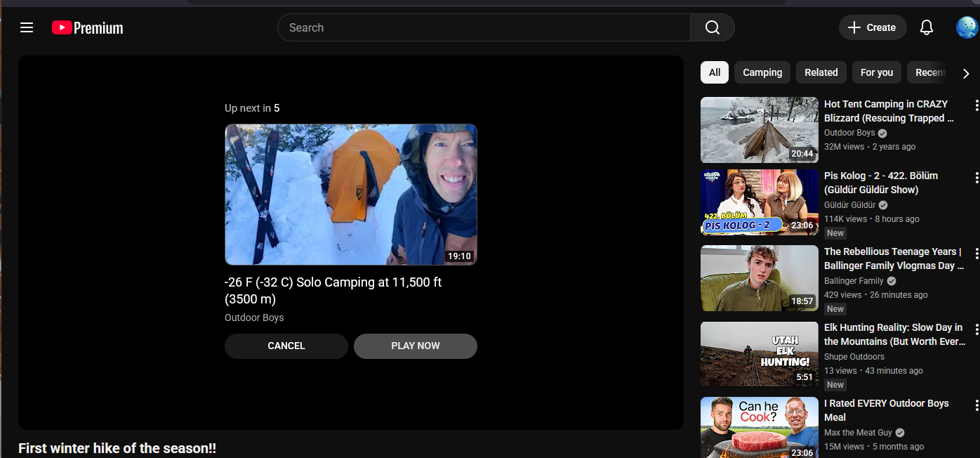Open Pis Kolog 422. Bölüm thumbnail
Viewport: 980px width, 458px height.
[760, 202]
